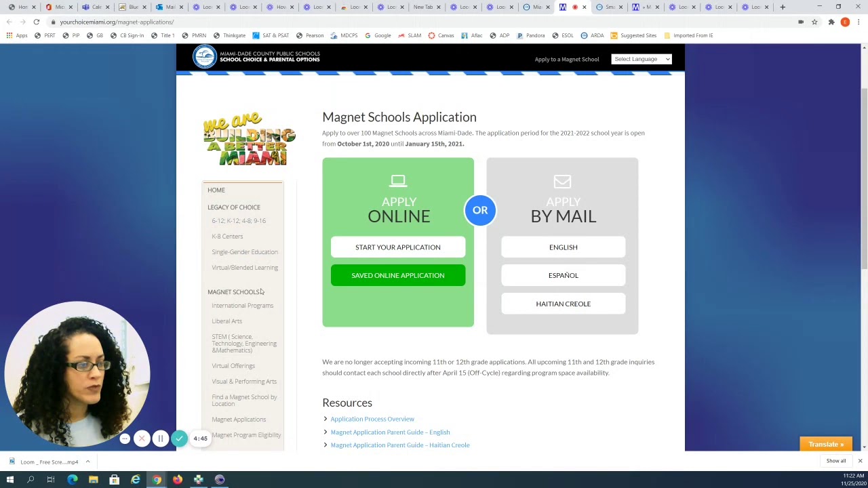
Task: Expand the Parent Guide – Haitian Creole chevron
Action: [325, 445]
